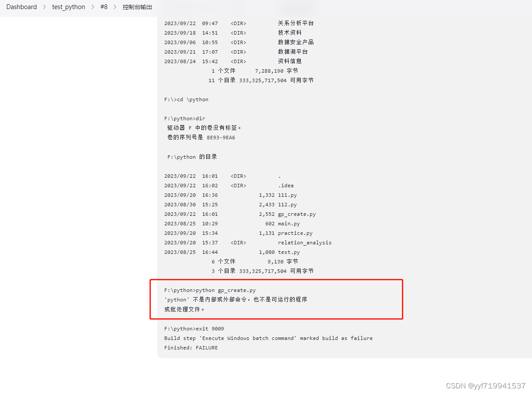
Task: Select the 111.py file line
Action: 288,195
